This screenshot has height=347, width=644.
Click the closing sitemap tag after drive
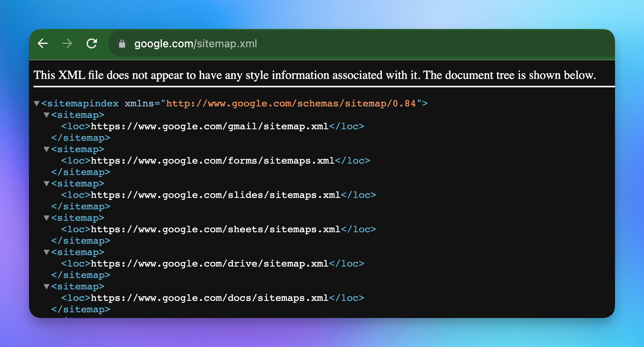coord(81,275)
